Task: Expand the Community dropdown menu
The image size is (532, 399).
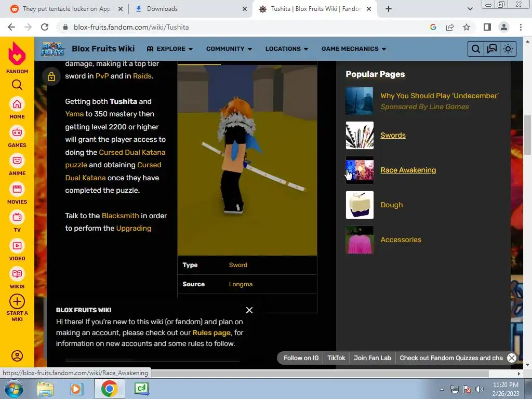Action: coord(229,49)
